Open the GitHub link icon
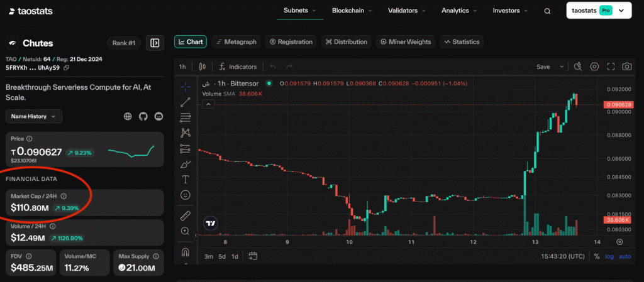Screen dimensions: 644x282 pos(143,116)
